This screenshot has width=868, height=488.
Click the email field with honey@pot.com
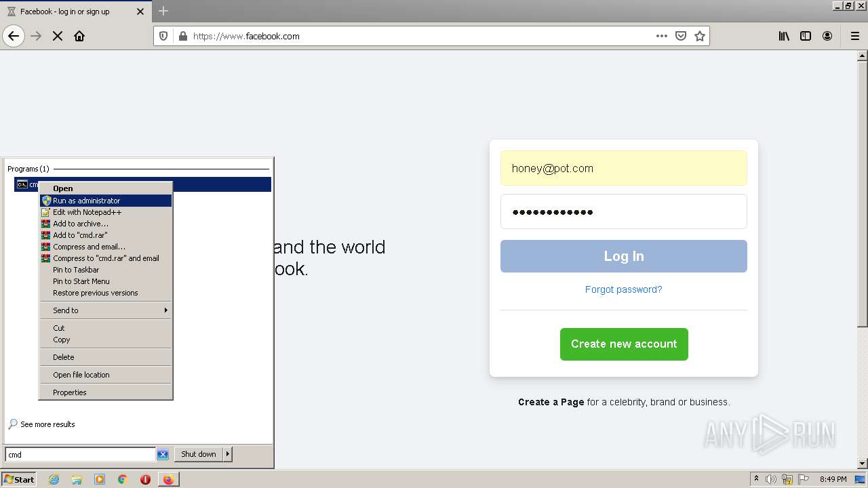[623, 168]
